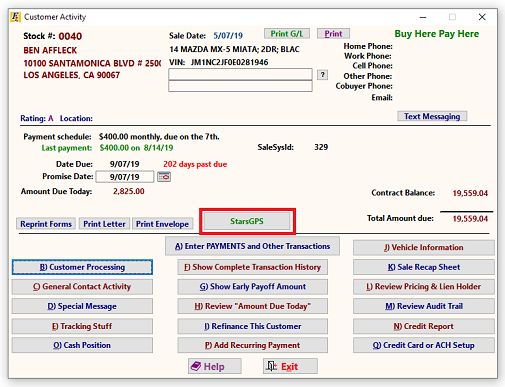This screenshot has height=387, width=505.
Task: Click the question mark lookup button
Action: tap(322, 75)
